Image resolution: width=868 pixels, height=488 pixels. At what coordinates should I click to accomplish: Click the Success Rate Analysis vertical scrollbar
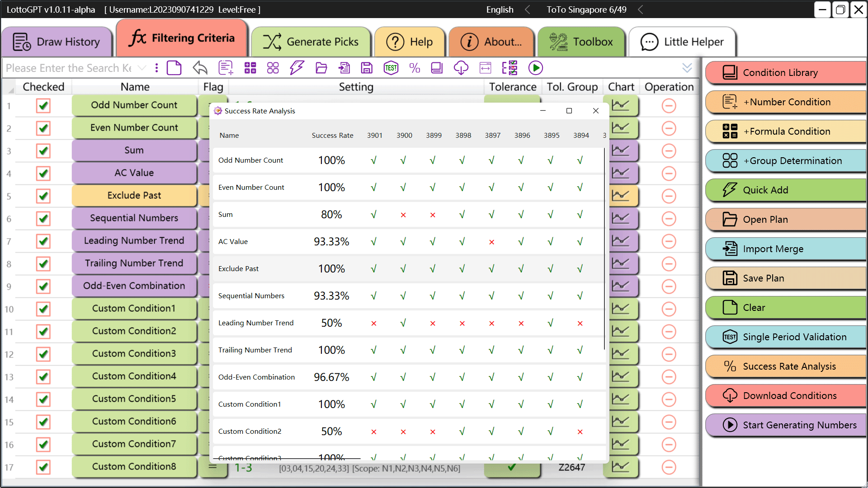point(604,249)
